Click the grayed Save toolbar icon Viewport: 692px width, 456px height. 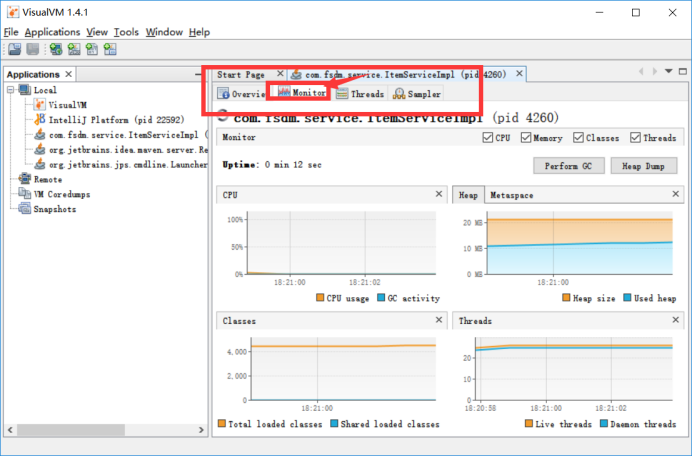[33, 49]
